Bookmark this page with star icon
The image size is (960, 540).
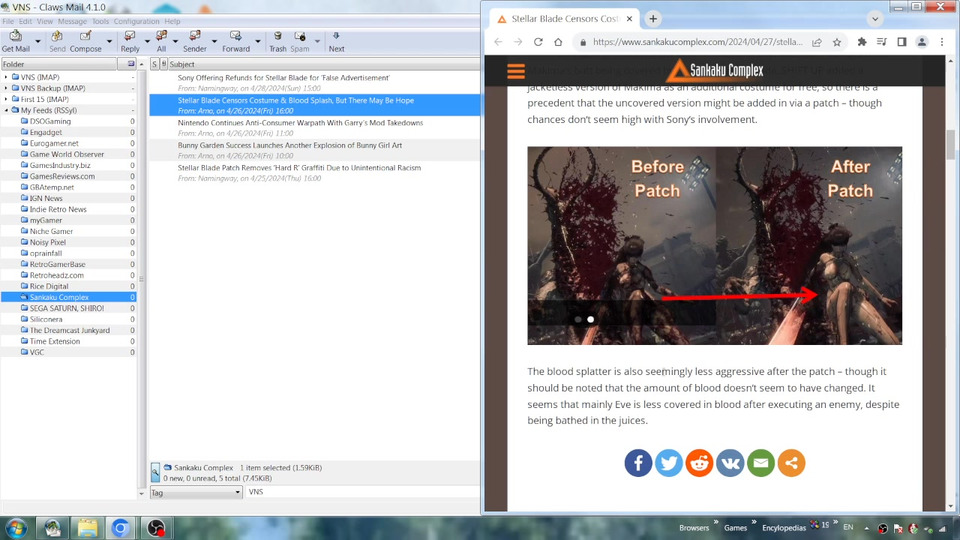836,42
